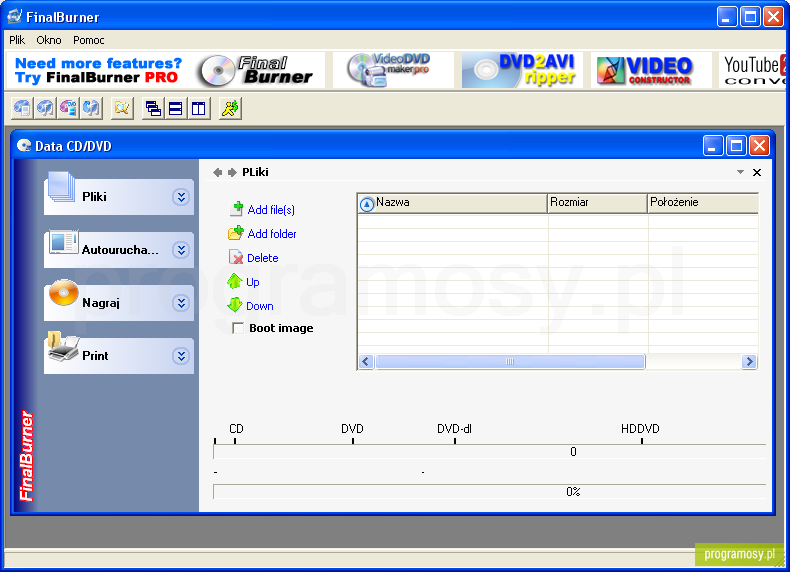Image resolution: width=790 pixels, height=572 pixels.
Task: Click the file list scroll left arrow
Action: [x=366, y=361]
